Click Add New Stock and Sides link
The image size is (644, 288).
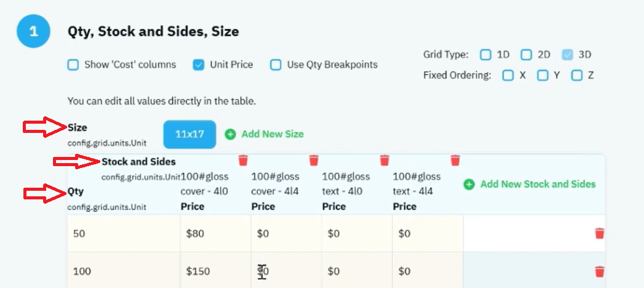pos(538,184)
